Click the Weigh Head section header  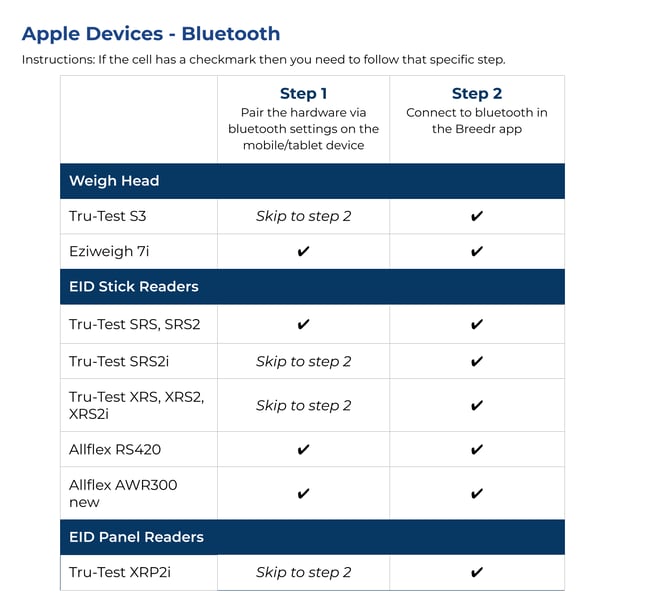pos(114,181)
